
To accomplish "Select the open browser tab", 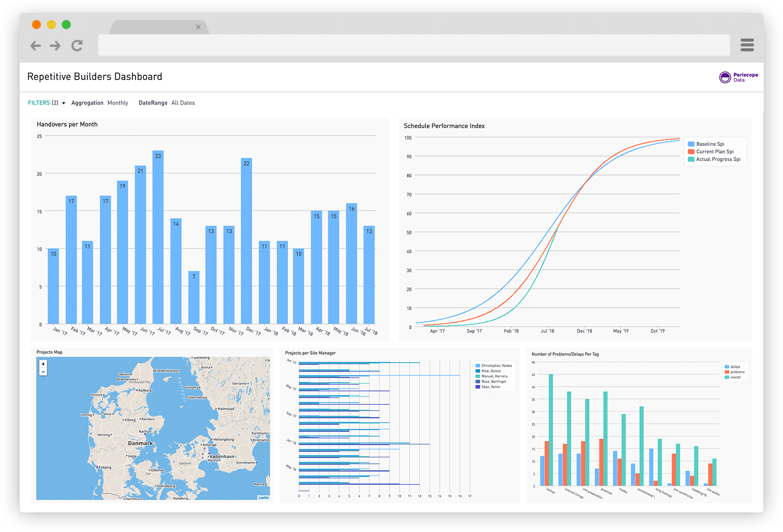I will pos(153,27).
